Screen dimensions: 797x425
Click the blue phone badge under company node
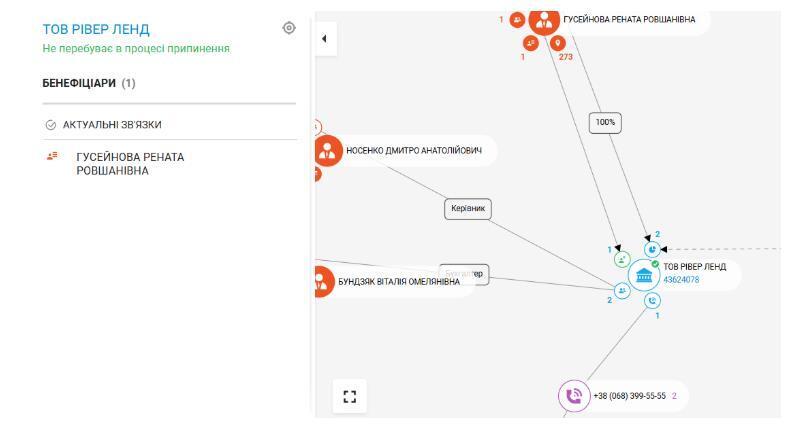pos(653,300)
